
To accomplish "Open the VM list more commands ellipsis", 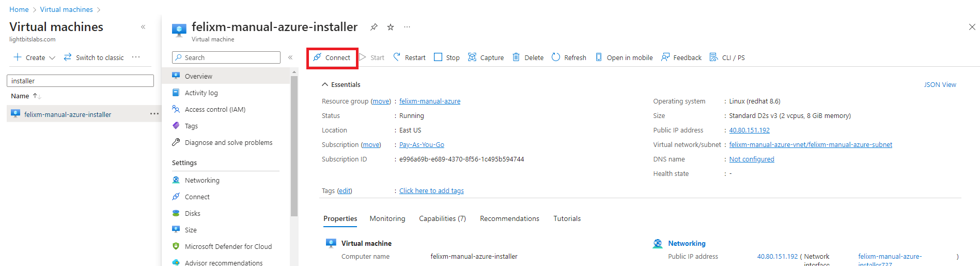I will [136, 57].
